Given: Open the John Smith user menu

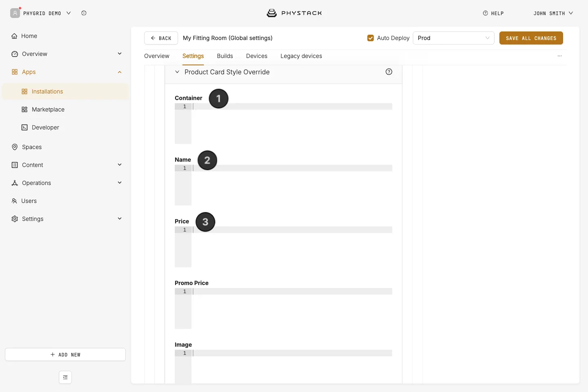Looking at the screenshot, I should tap(553, 13).
